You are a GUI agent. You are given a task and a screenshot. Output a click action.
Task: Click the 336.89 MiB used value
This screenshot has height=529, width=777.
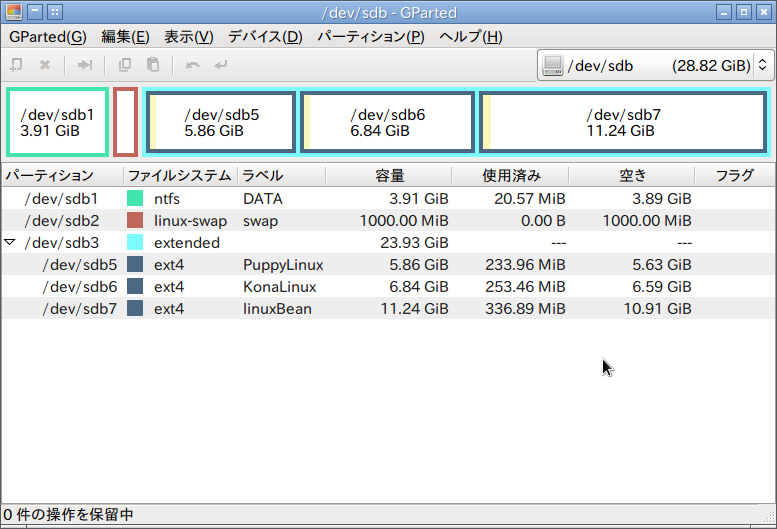(x=525, y=308)
